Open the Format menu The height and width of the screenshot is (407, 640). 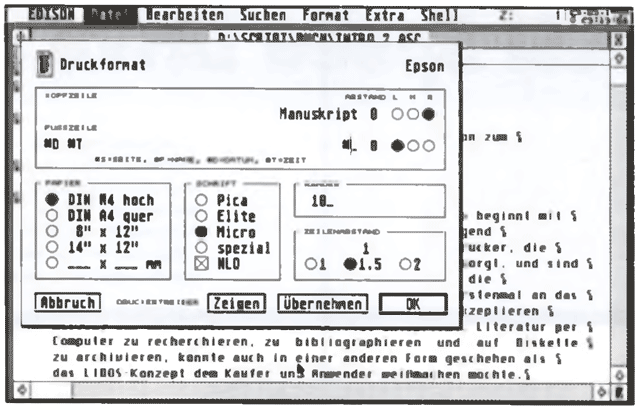pyautogui.click(x=327, y=16)
